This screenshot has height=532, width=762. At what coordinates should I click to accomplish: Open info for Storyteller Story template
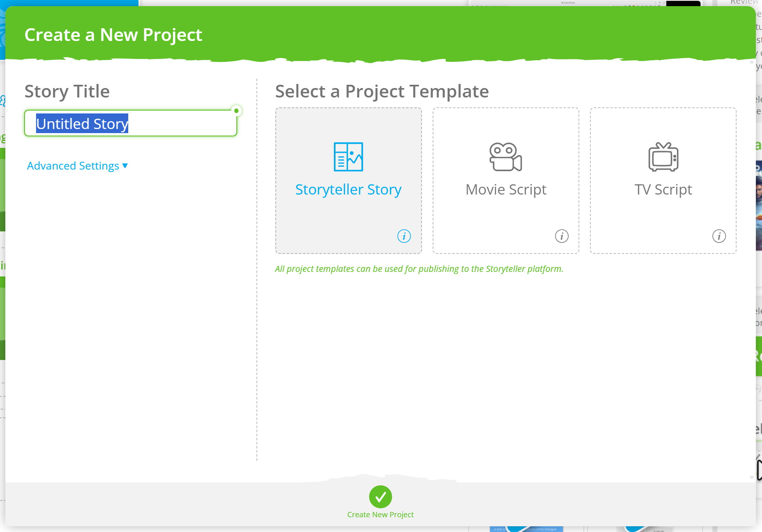(404, 236)
